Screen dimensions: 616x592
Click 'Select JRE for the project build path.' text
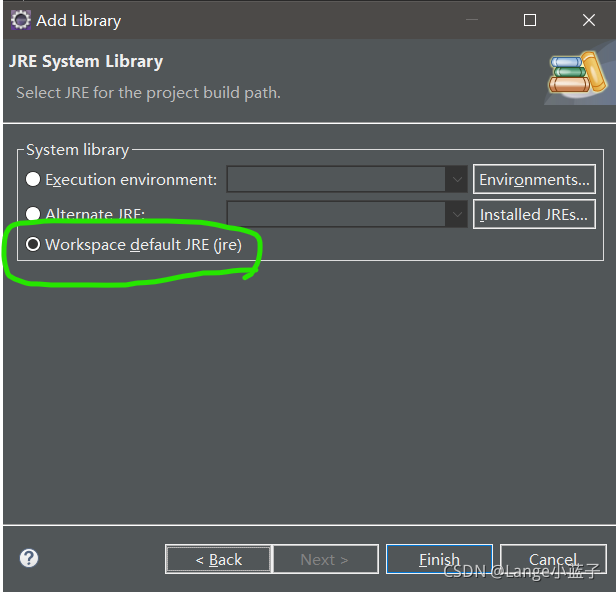(148, 93)
